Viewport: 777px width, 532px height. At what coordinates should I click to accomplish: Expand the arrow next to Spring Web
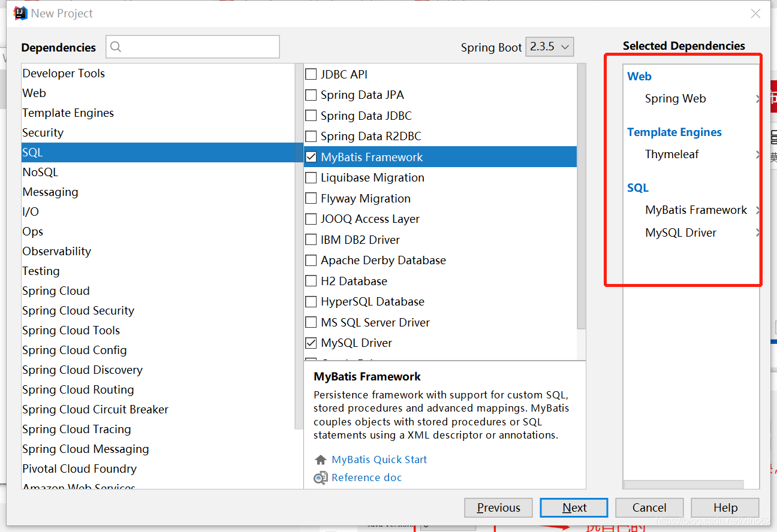click(758, 99)
